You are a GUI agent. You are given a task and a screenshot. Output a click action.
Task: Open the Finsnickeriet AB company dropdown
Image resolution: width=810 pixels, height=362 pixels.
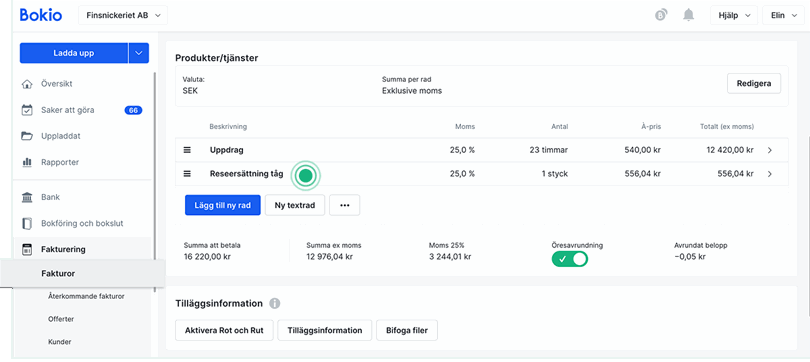coord(123,15)
